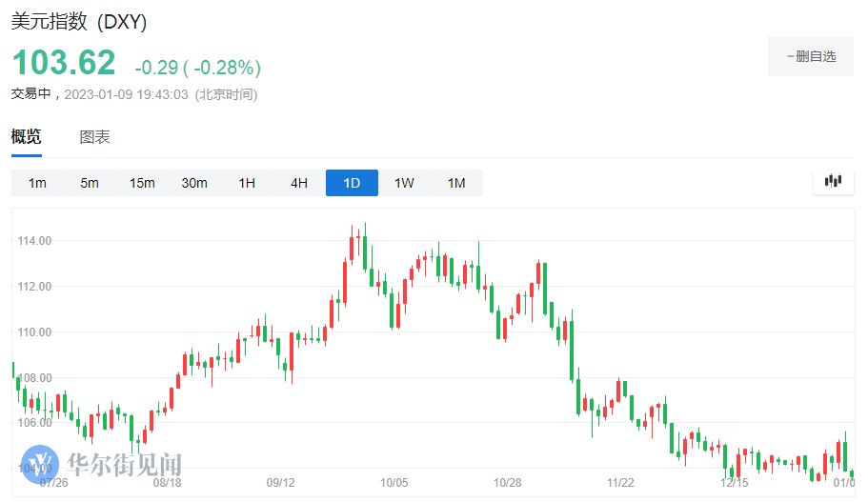Switch chart to 30m interval

point(194,183)
